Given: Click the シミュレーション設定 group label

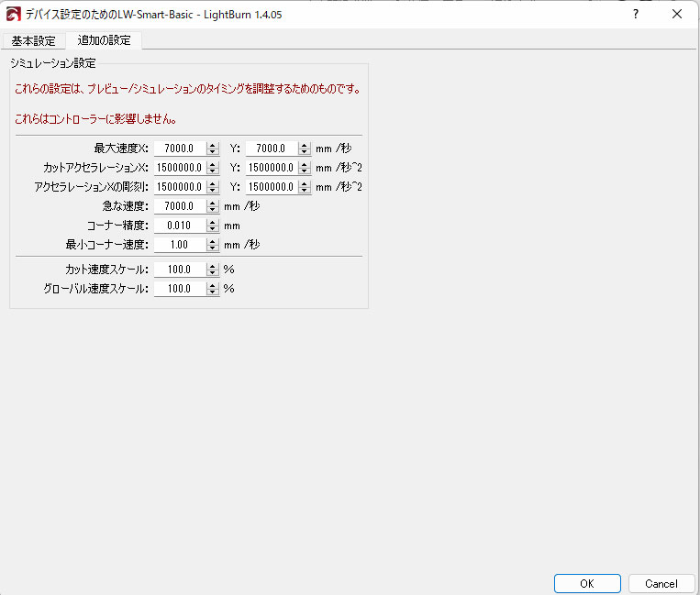Looking at the screenshot, I should 53,63.
